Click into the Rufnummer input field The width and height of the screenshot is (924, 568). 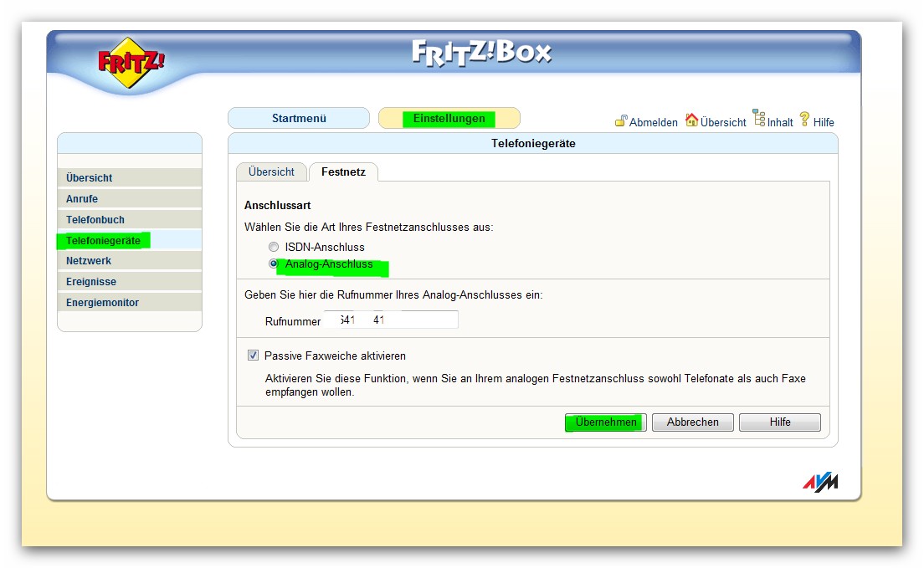click(391, 320)
